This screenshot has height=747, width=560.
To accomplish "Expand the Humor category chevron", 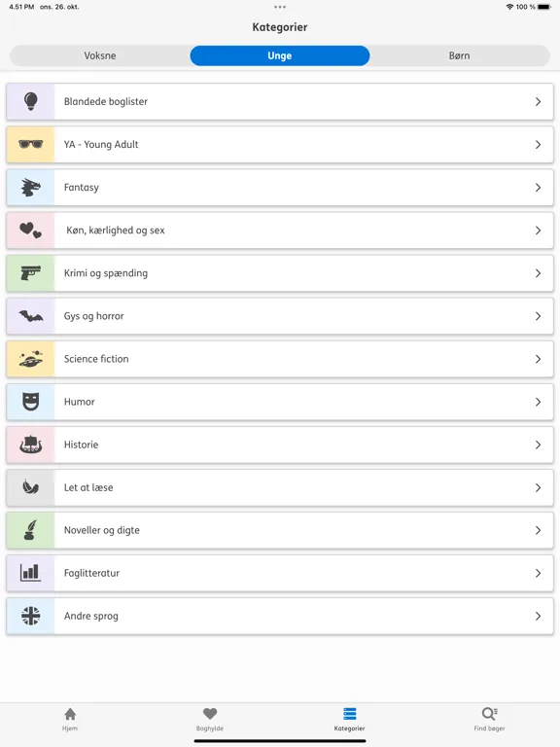I will [x=538, y=402].
